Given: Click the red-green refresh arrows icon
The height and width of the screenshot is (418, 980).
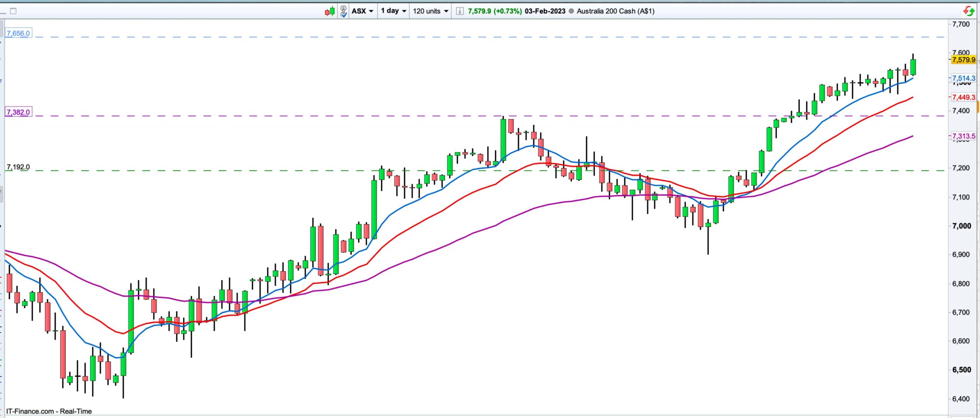Looking at the screenshot, I should point(969,11).
